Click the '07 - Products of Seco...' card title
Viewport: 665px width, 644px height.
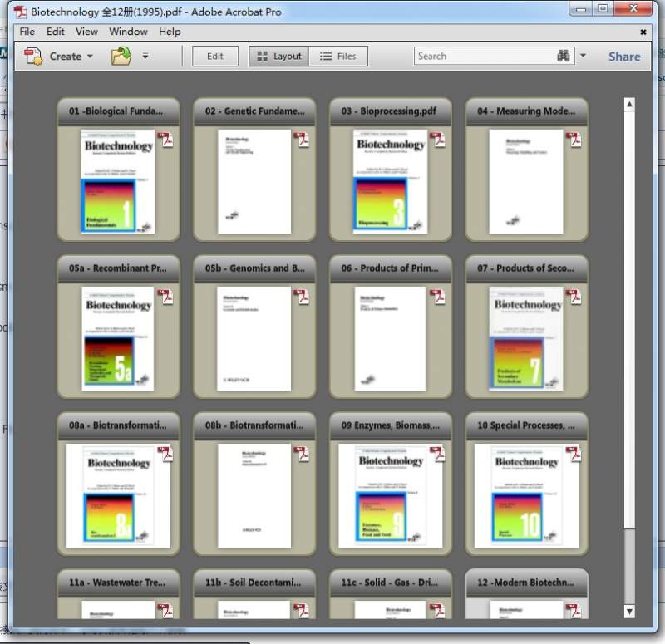coord(525,268)
